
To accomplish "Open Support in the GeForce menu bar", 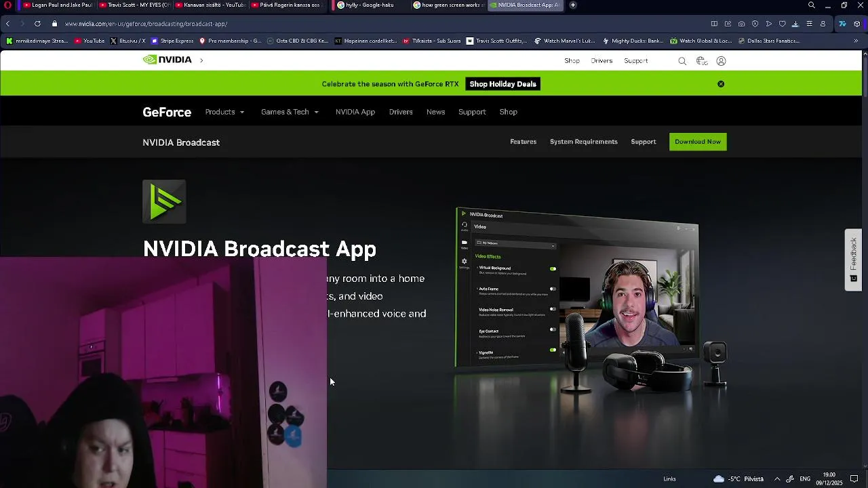I will coord(472,112).
